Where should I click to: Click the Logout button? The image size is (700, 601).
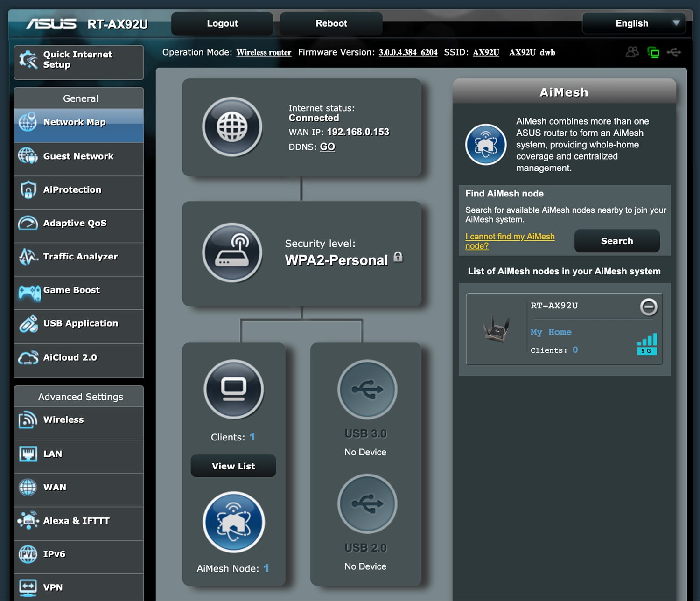222,23
